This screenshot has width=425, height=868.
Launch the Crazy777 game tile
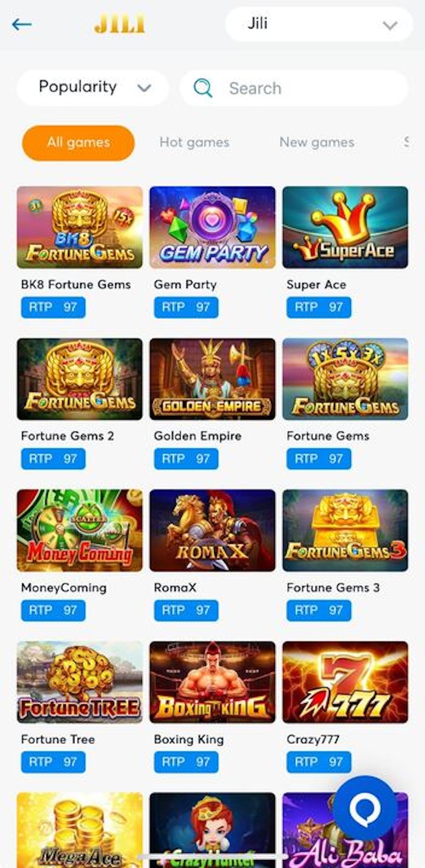pyautogui.click(x=345, y=682)
